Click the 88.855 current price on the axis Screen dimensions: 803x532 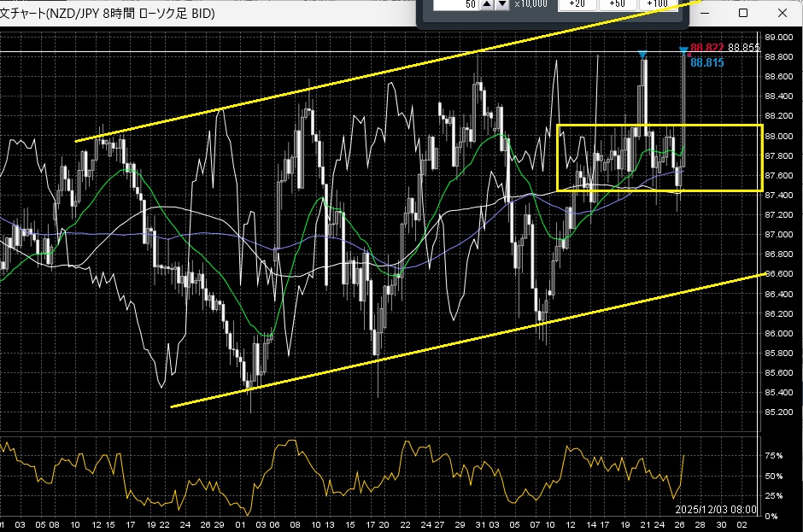(x=745, y=49)
